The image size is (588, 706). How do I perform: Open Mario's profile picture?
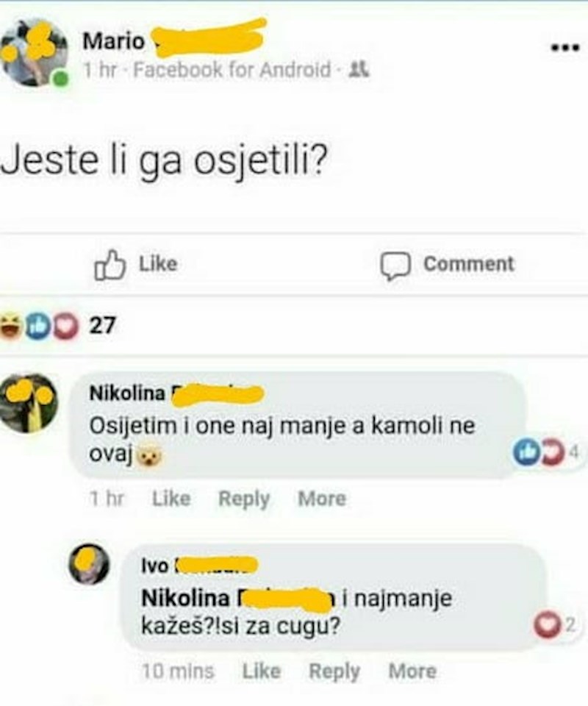tap(35, 53)
